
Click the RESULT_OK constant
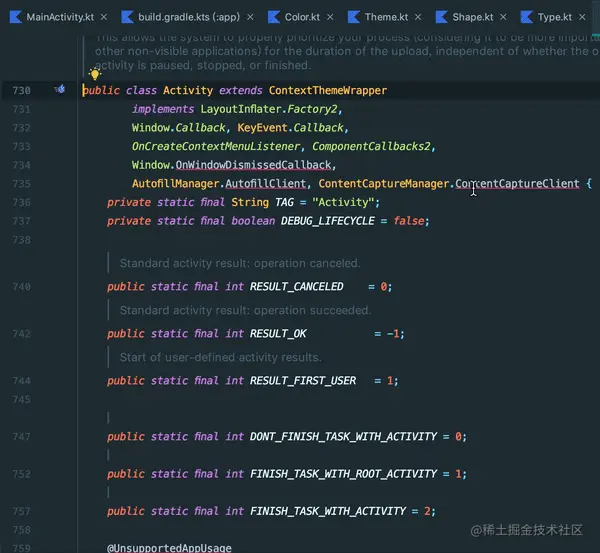pyautogui.click(x=278, y=334)
